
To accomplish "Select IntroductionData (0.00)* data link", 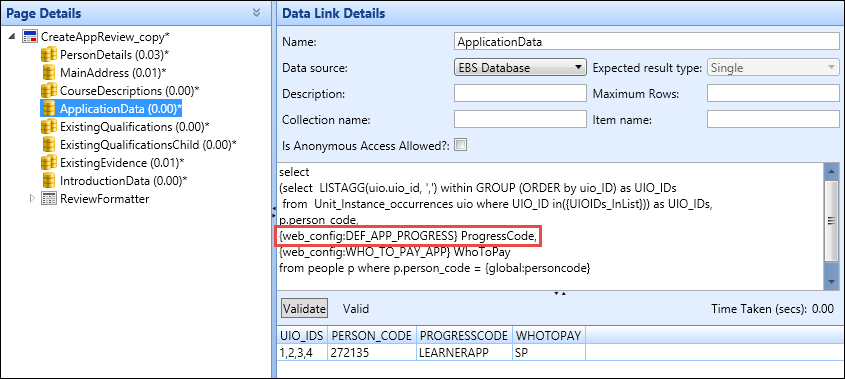I will pyautogui.click(x=122, y=180).
